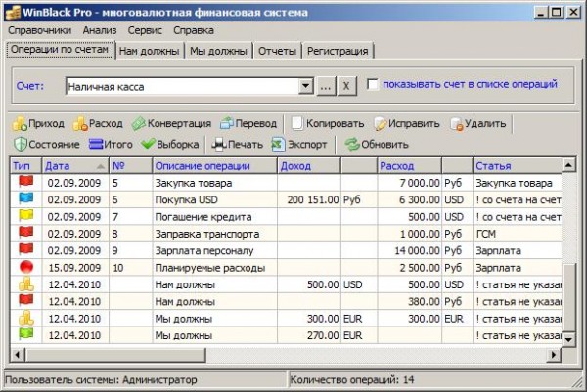Click the ellipsis button next to account field
This screenshot has height=392, width=587.
click(326, 86)
